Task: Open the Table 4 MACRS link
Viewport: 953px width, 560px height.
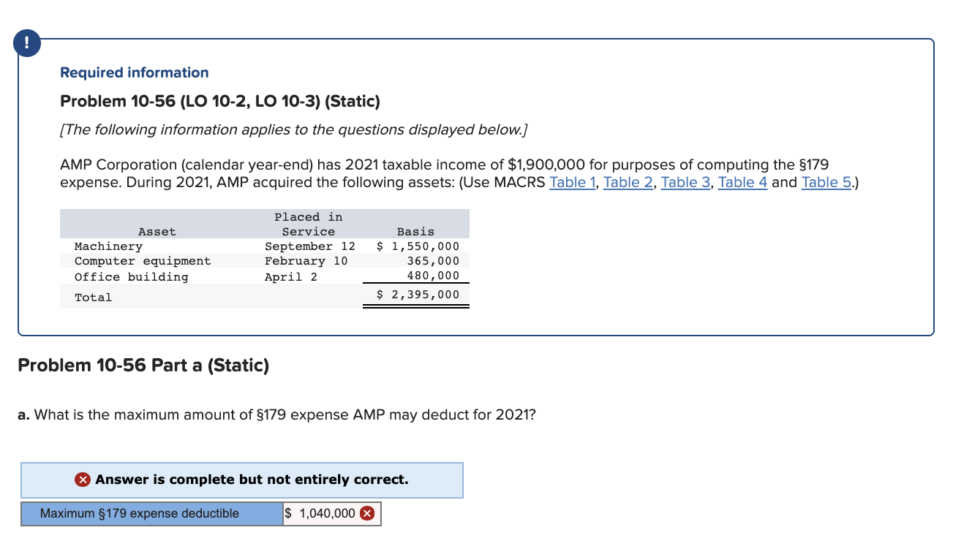Action: pyautogui.click(x=742, y=182)
